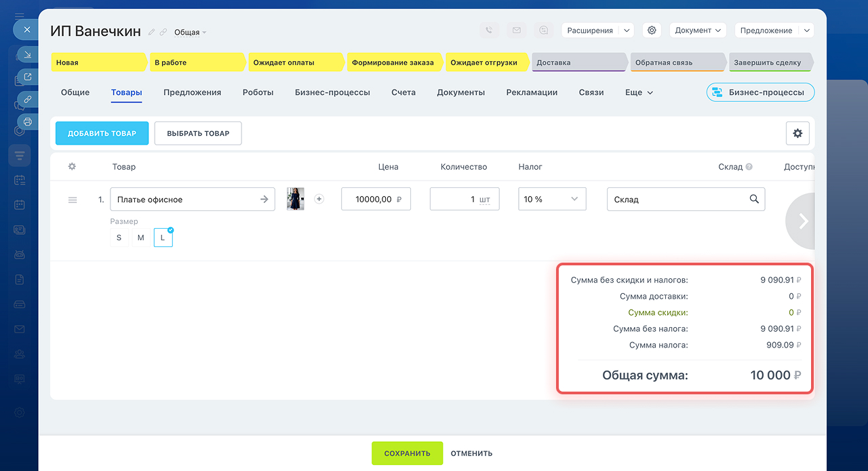Click the arrow inside the Платье офисное field
This screenshot has width=868, height=471.
pyautogui.click(x=264, y=200)
